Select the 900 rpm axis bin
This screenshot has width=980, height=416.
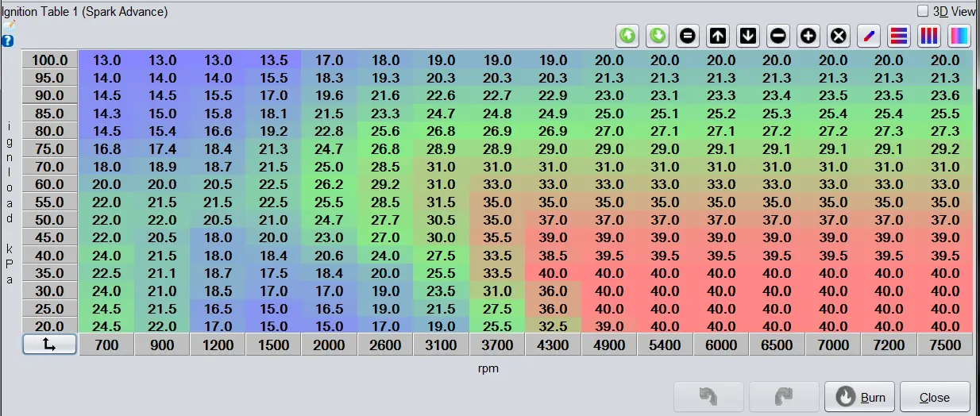[x=162, y=345]
